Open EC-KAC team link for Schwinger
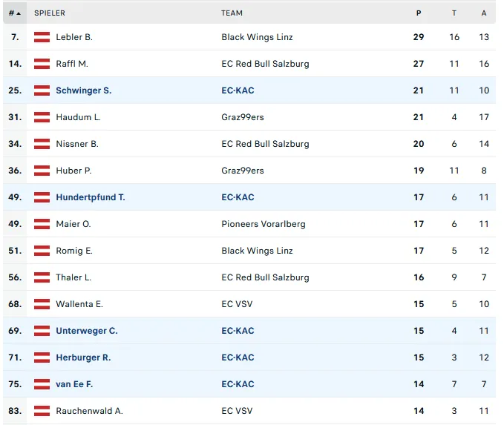Viewport: 504px width, 425px height. click(238, 90)
